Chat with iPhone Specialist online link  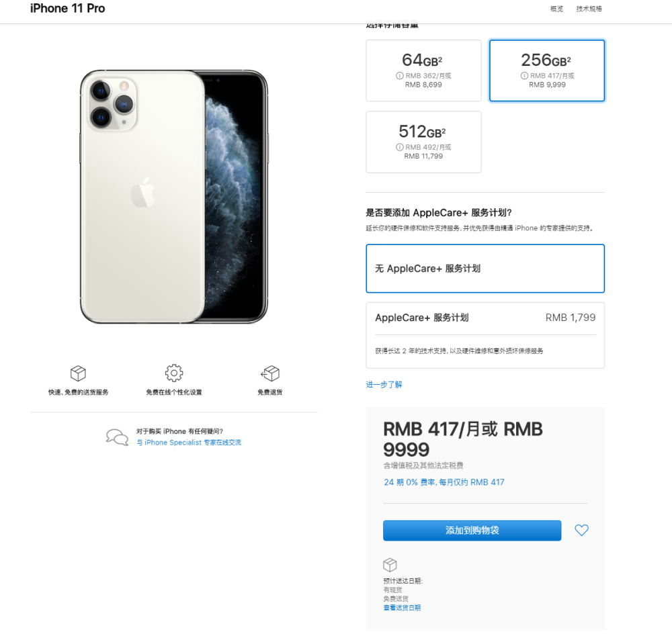[189, 443]
